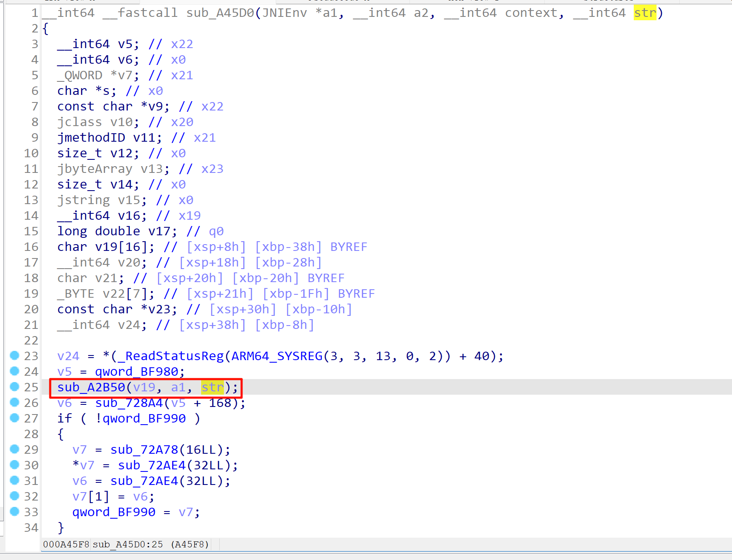
Task: Click breakpoint dot on line 29
Action: tap(15, 450)
